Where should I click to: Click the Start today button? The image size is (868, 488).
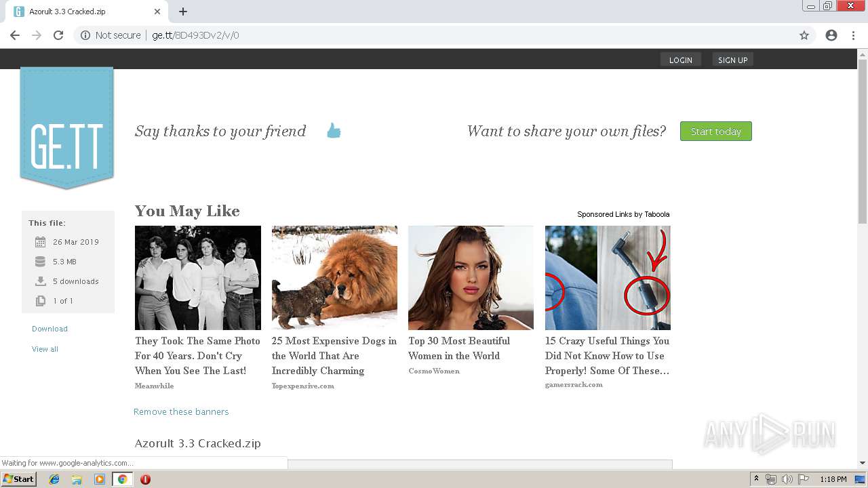(x=716, y=131)
